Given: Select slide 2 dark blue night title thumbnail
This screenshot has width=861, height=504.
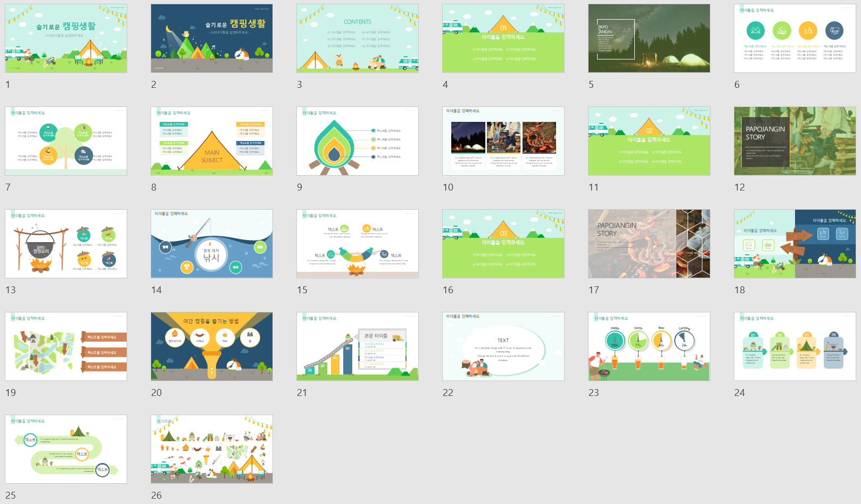Looking at the screenshot, I should coord(212,38).
